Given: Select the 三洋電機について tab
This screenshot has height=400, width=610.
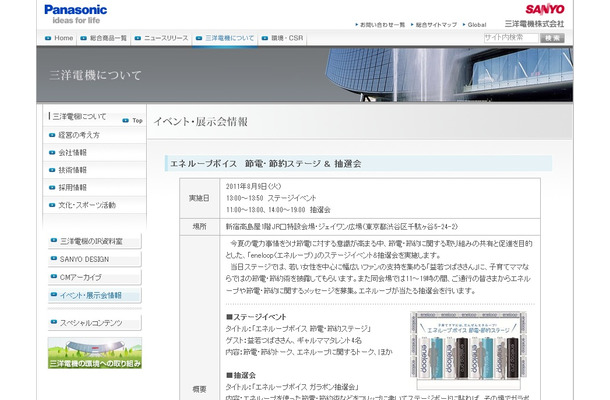Looking at the screenshot, I should point(225,38).
